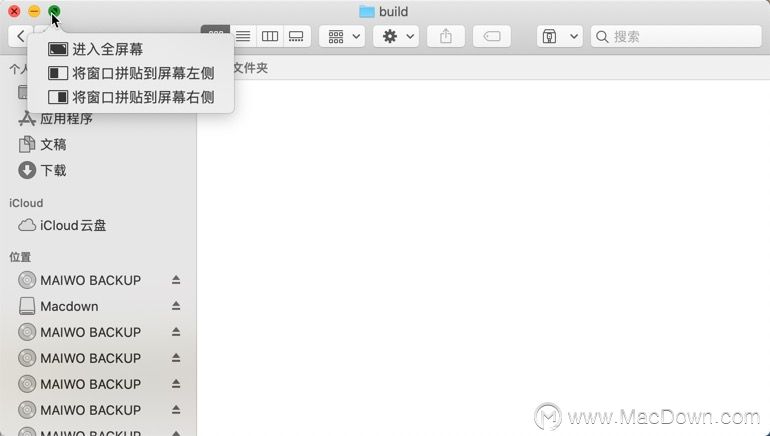Open the gear action menu
The image size is (770, 436).
click(x=396, y=36)
